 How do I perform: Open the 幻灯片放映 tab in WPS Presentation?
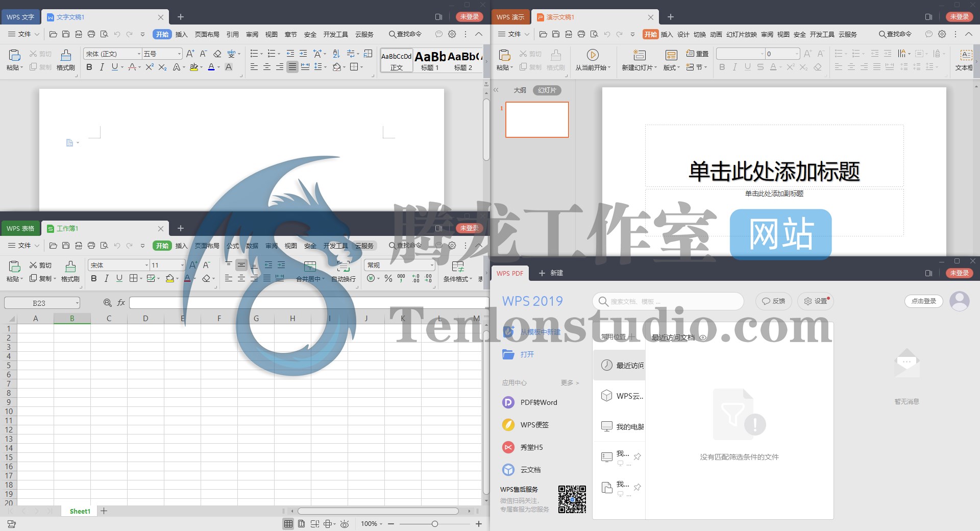click(742, 34)
